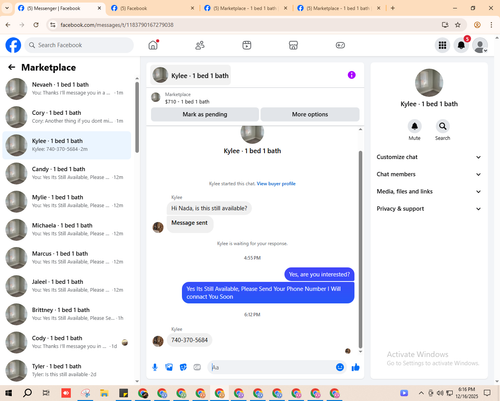Go to the Home feed icon
The height and width of the screenshot is (401, 500).
coord(153,45)
